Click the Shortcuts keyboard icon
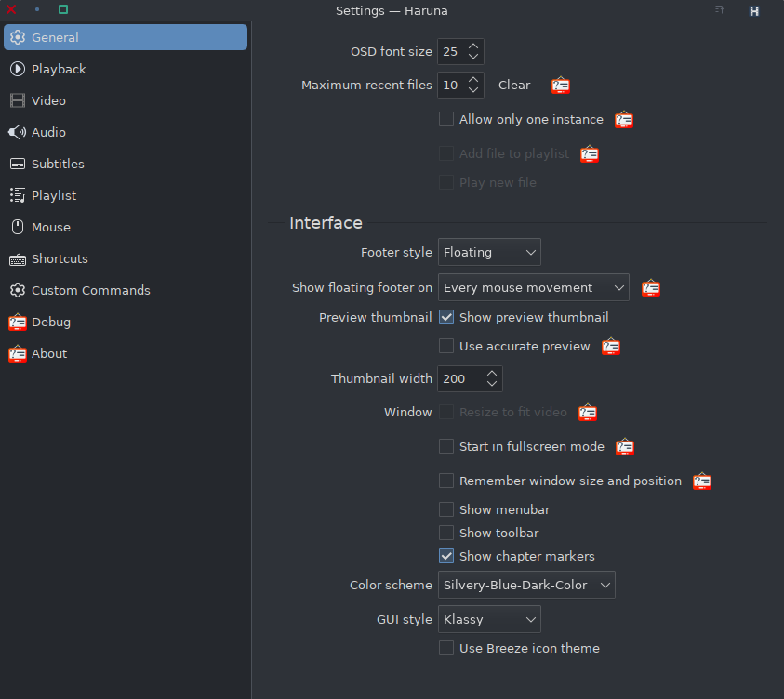Viewport: 784px width, 699px height. (x=17, y=258)
